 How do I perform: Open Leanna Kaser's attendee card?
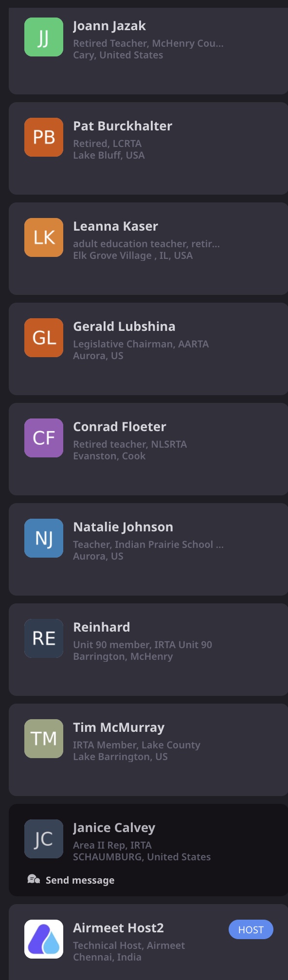tap(148, 249)
